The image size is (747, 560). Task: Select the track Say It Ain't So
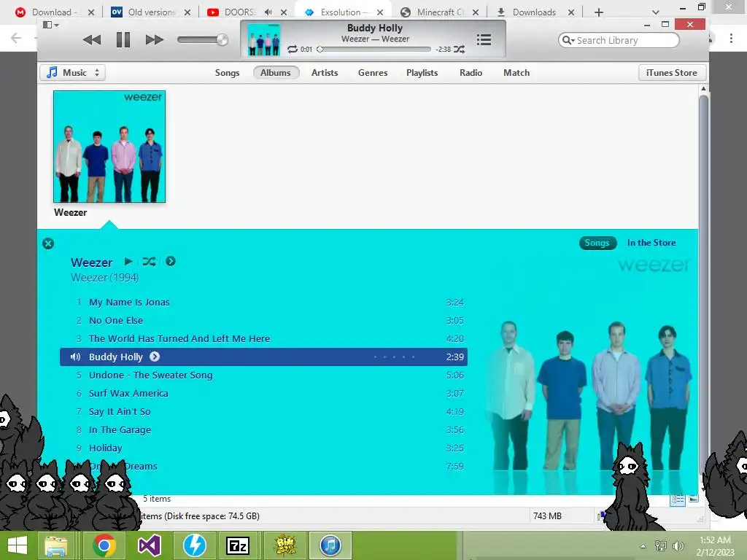263,411
